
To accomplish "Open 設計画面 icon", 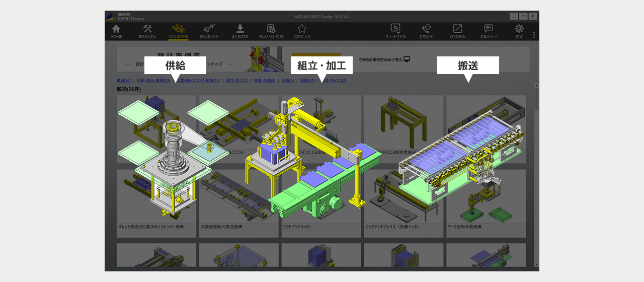I will (457, 31).
